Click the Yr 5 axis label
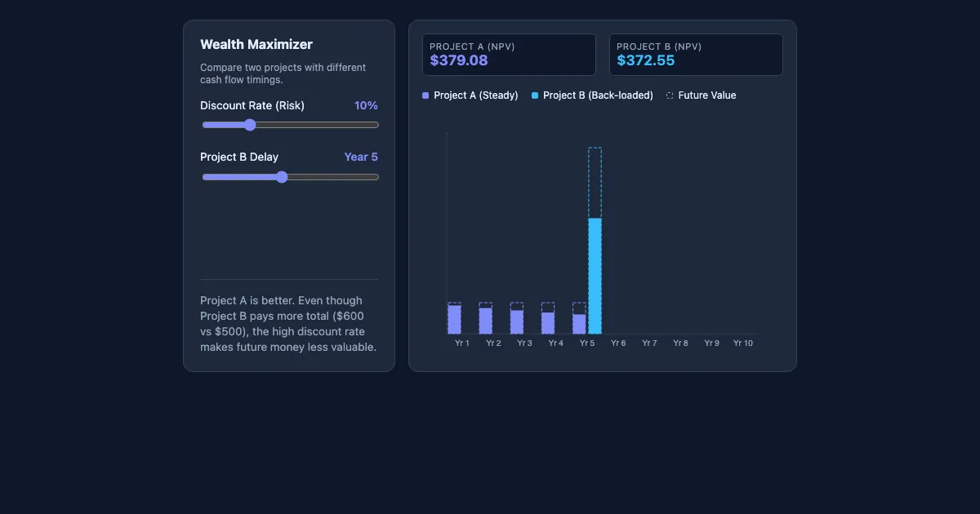This screenshot has width=980, height=514. [x=587, y=343]
